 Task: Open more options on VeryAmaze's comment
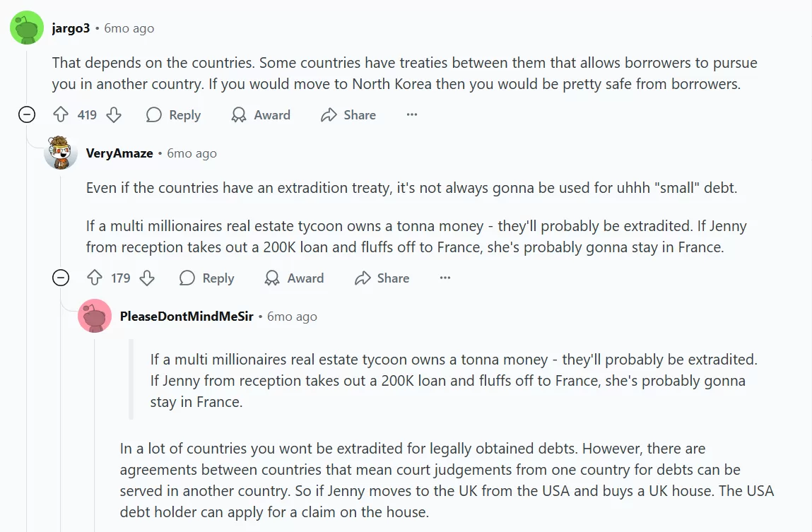tap(445, 278)
